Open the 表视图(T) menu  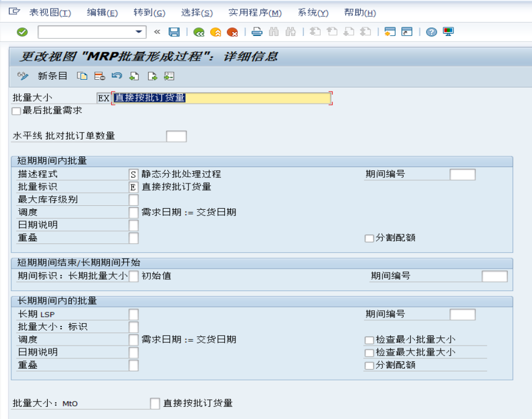pyautogui.click(x=50, y=12)
